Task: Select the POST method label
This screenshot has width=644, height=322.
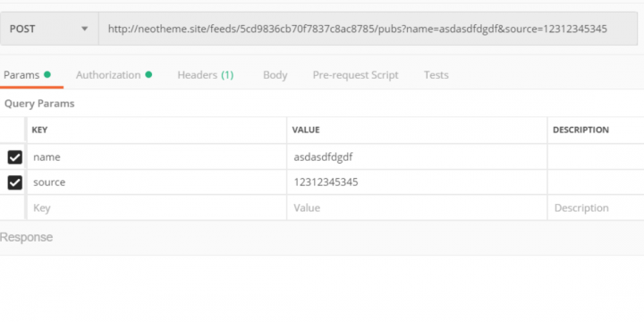Action: coord(22,29)
